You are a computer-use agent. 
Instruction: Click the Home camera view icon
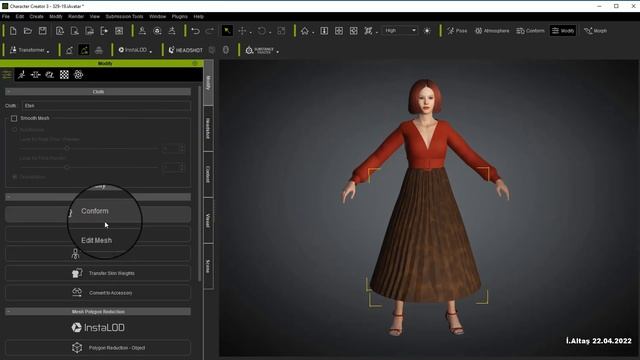[304, 31]
